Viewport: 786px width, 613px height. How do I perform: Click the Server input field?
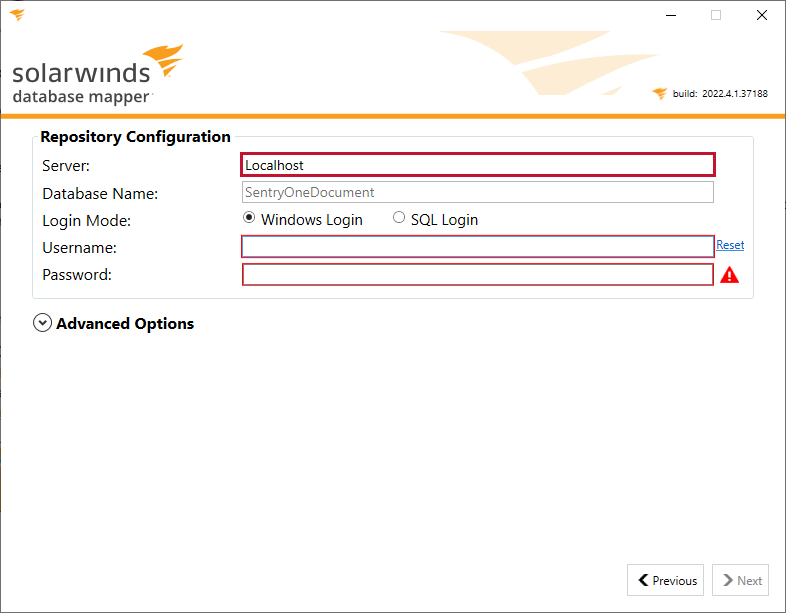point(478,165)
